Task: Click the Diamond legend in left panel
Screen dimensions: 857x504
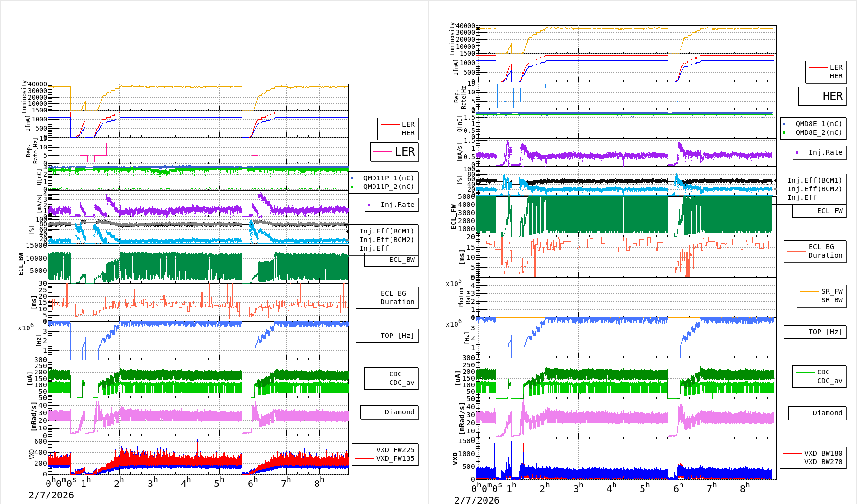Action: (x=389, y=412)
